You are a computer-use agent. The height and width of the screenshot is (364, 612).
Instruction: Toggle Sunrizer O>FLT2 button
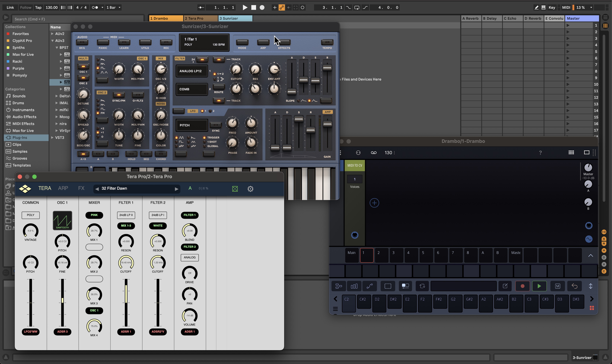pos(138,95)
